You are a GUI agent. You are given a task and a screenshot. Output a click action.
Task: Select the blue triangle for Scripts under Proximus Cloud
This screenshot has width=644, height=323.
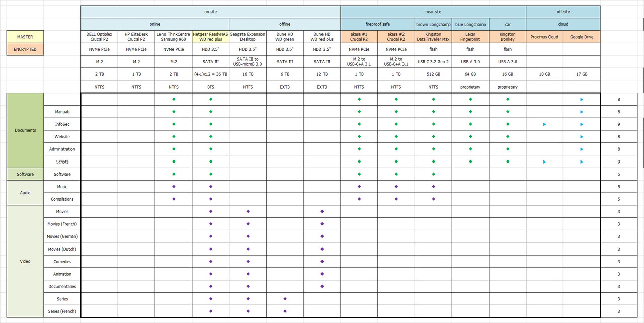coord(544,162)
